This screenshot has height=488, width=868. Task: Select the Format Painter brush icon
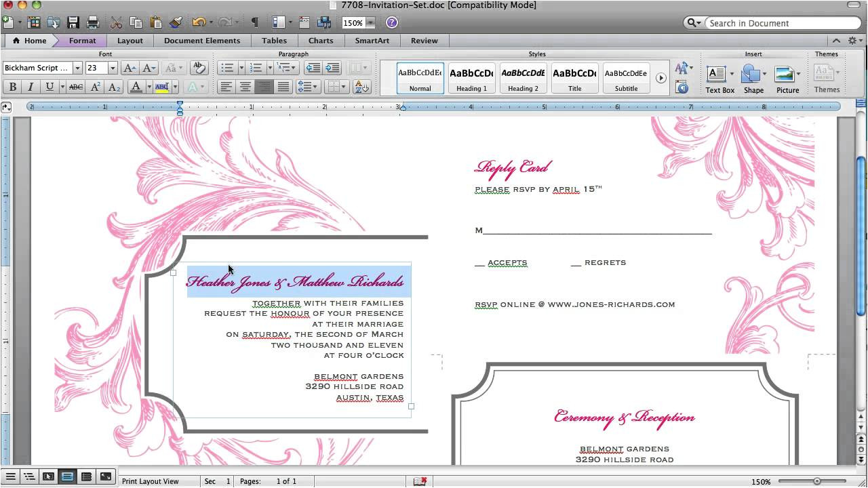click(176, 22)
